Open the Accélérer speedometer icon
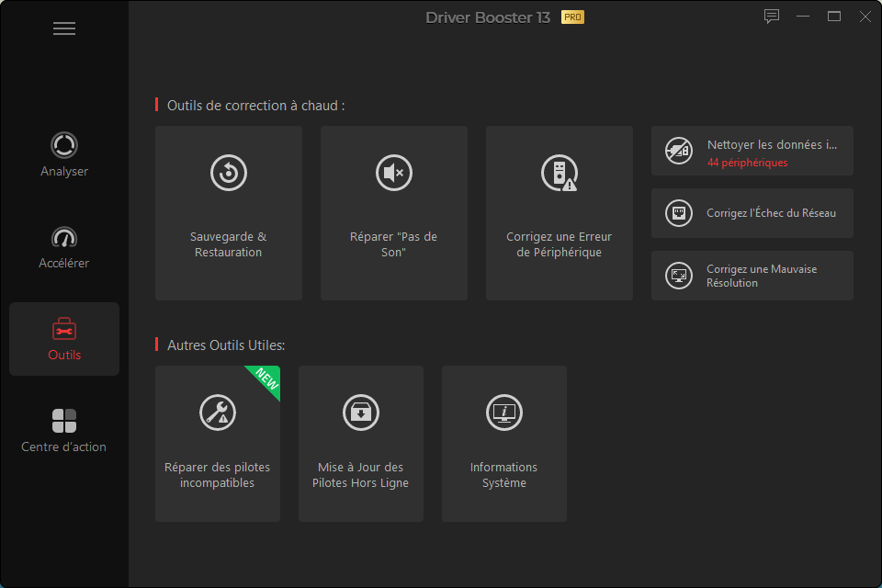Image resolution: width=882 pixels, height=588 pixels. click(x=64, y=237)
